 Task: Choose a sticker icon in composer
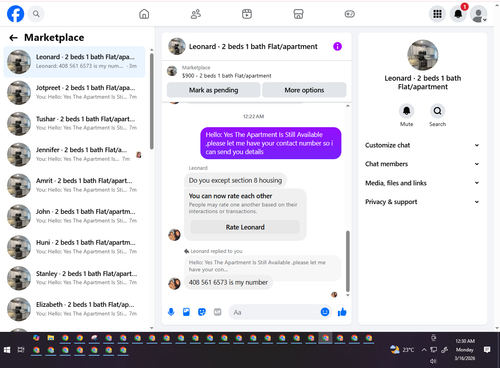[x=202, y=312]
